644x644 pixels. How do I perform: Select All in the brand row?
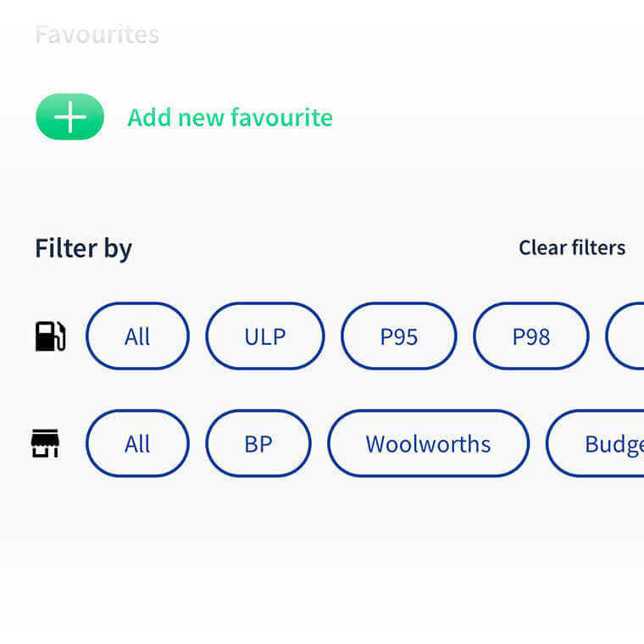(137, 443)
